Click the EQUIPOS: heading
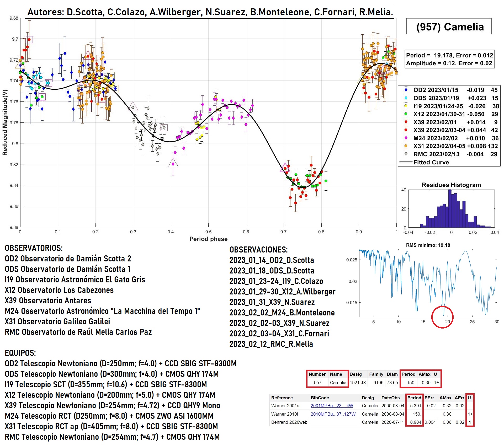Image resolution: width=504 pixels, height=446 pixels. coord(20,353)
